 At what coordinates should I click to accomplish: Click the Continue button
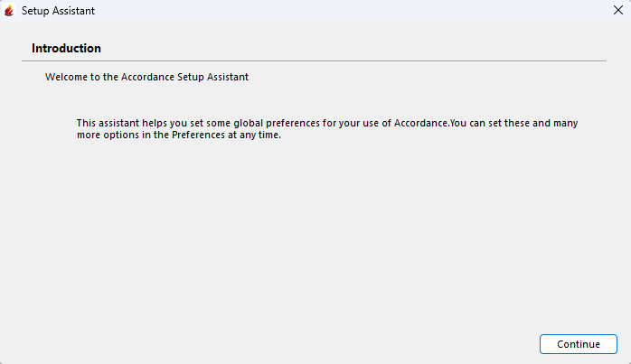578,344
